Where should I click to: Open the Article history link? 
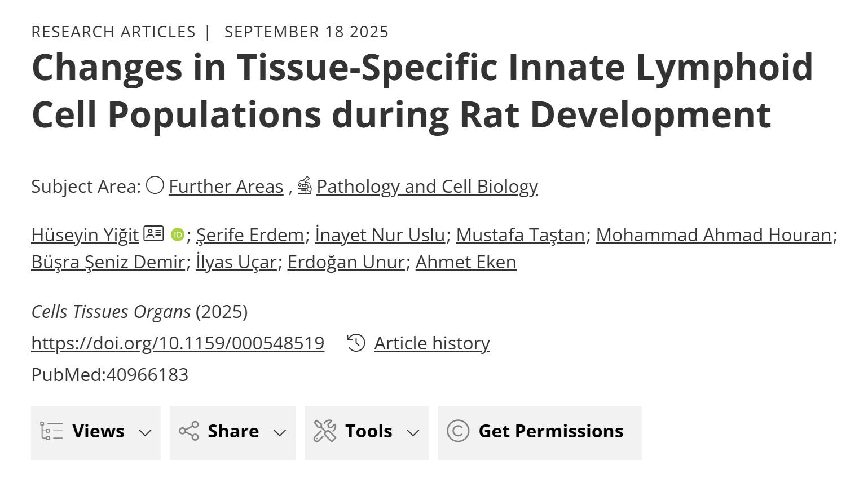(x=432, y=343)
